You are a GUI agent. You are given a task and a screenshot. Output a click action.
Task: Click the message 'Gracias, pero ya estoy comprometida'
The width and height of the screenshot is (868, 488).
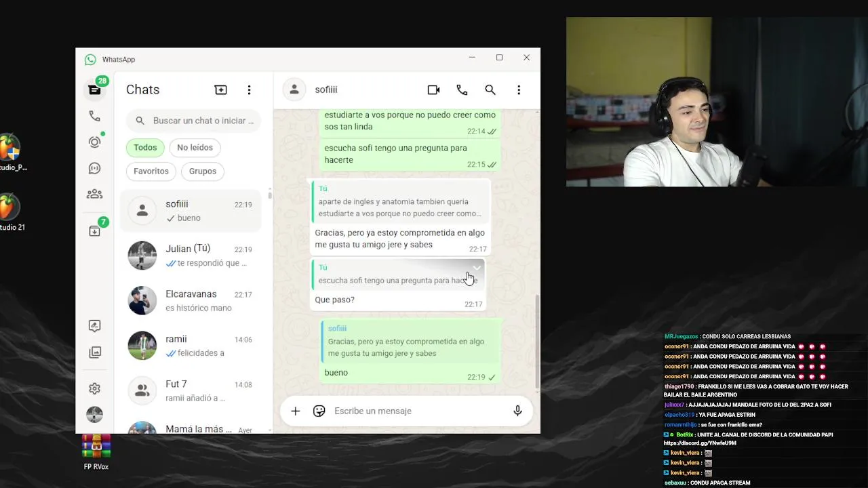(399, 239)
